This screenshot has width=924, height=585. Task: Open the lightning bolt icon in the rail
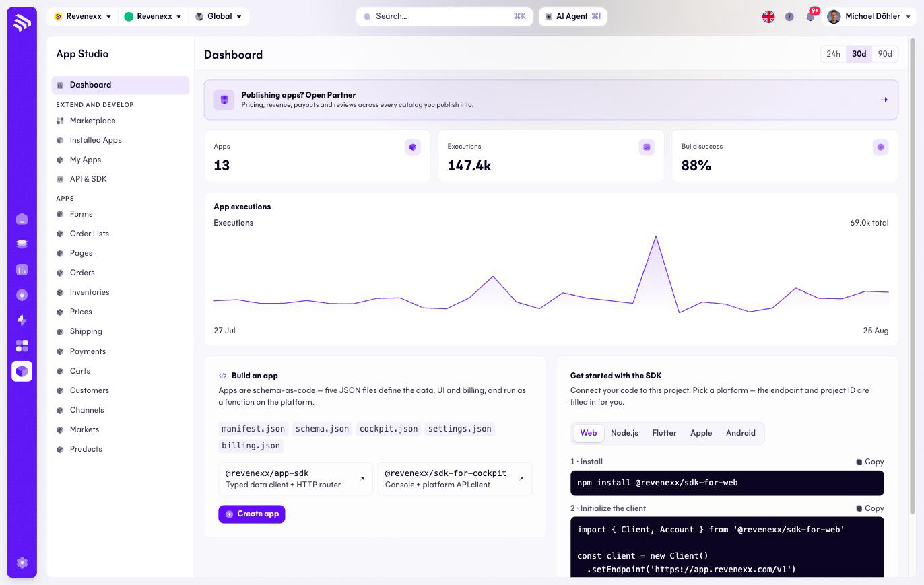click(x=22, y=320)
